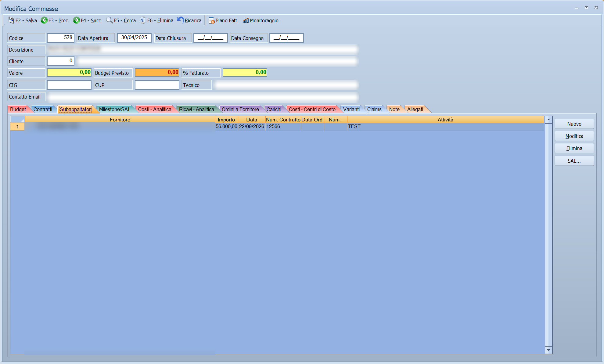The height and width of the screenshot is (364, 604).
Task: Click the CIG input field
Action: tap(69, 85)
